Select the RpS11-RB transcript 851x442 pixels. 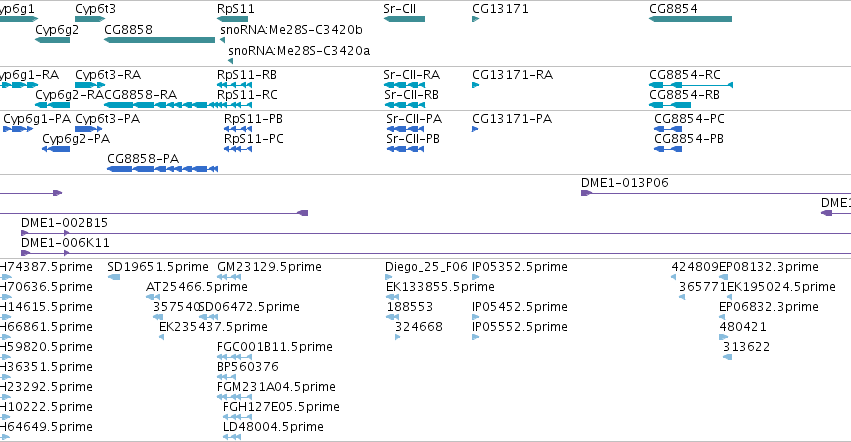tap(234, 85)
